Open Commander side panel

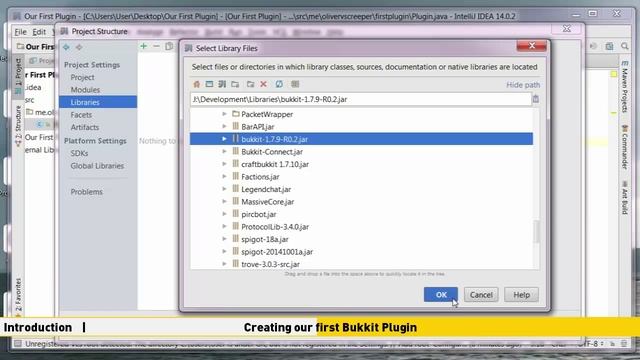click(x=624, y=147)
